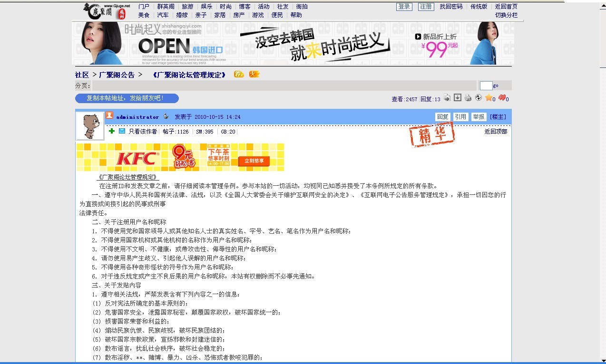Click the text 查看:2457
606x364 pixels.
(404, 99)
